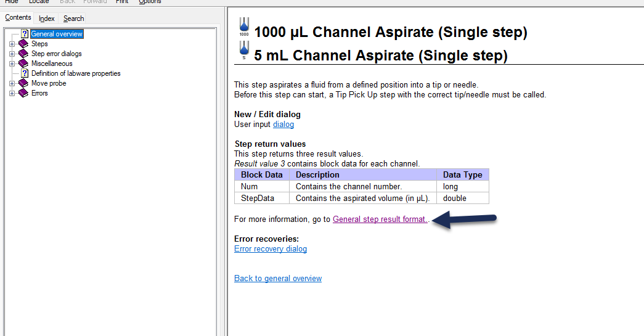The image size is (644, 336).
Task: Click the Errors book icon
Action: point(23,93)
